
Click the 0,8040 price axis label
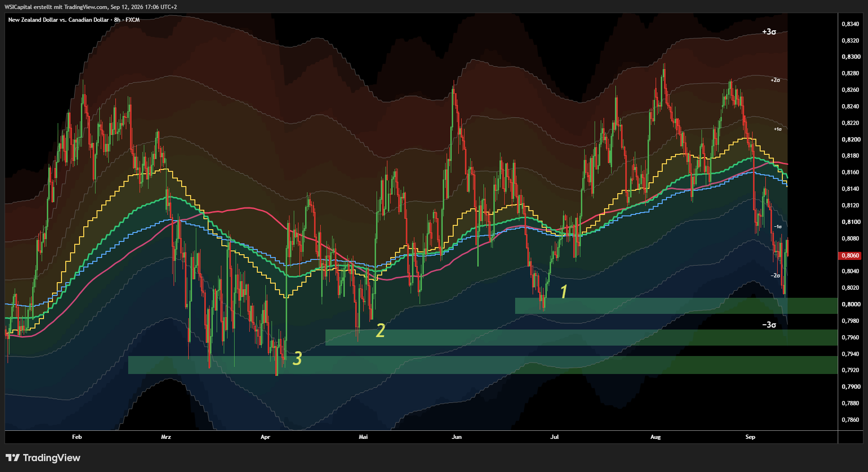[850, 271]
